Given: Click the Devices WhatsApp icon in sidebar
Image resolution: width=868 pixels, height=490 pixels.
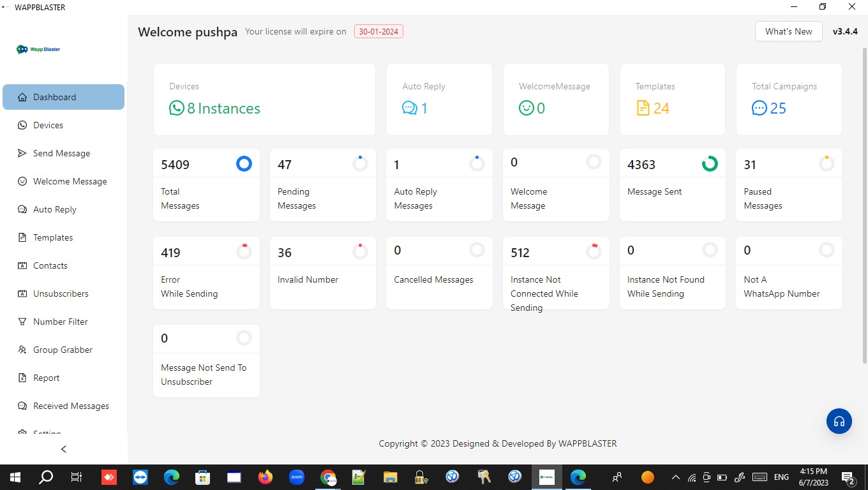Looking at the screenshot, I should (22, 125).
